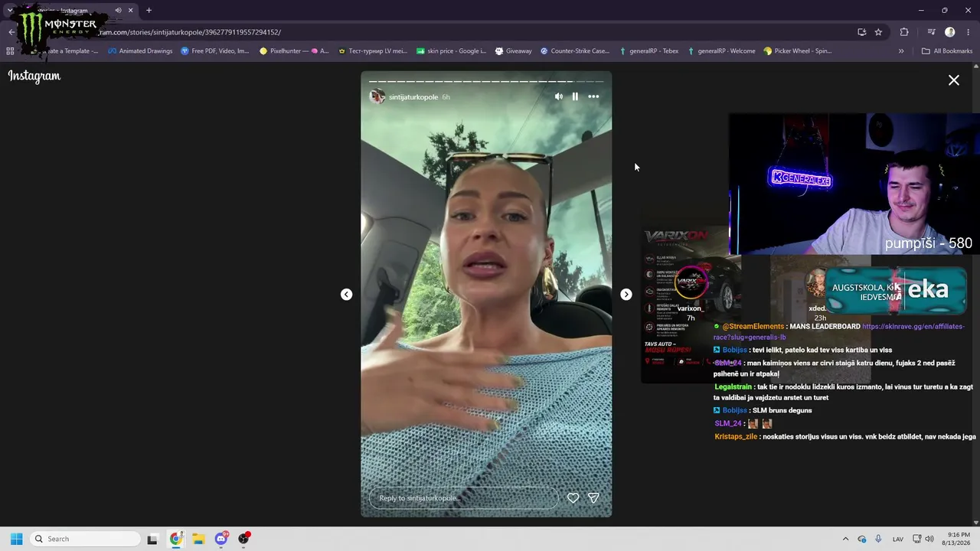Click the Reply to sintijaturkopole field
This screenshot has height=551, width=980.
click(x=463, y=498)
